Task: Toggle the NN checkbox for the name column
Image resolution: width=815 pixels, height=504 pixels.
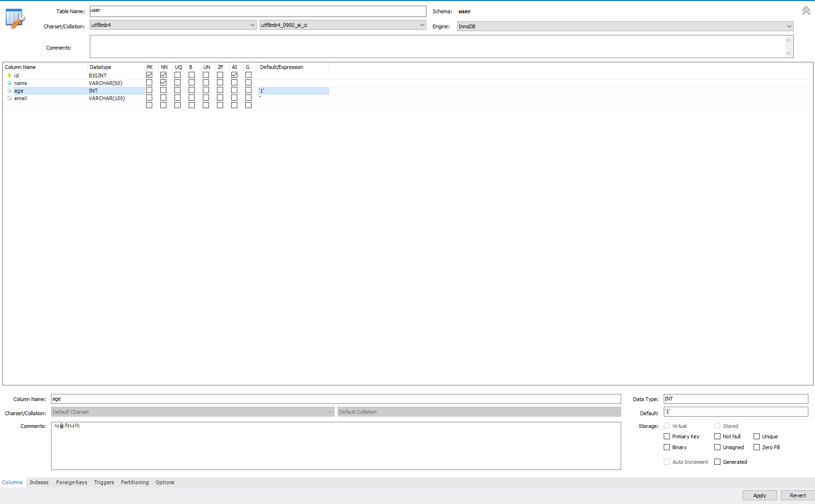Action: (164, 82)
